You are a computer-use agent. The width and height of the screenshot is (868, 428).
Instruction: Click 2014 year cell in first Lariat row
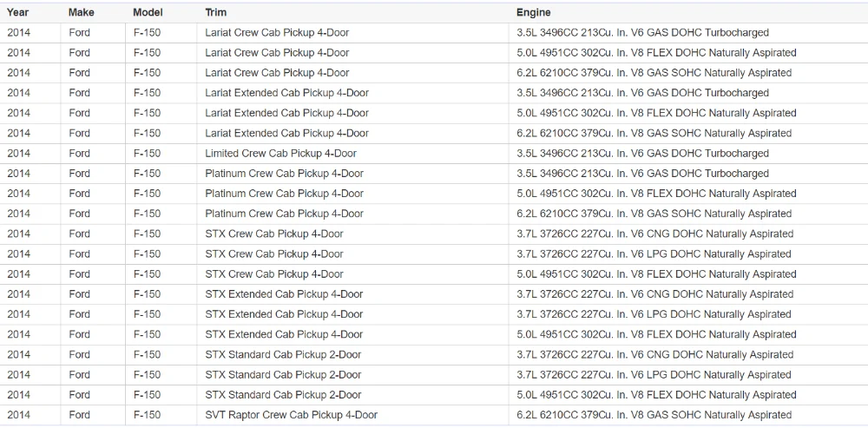(x=18, y=33)
